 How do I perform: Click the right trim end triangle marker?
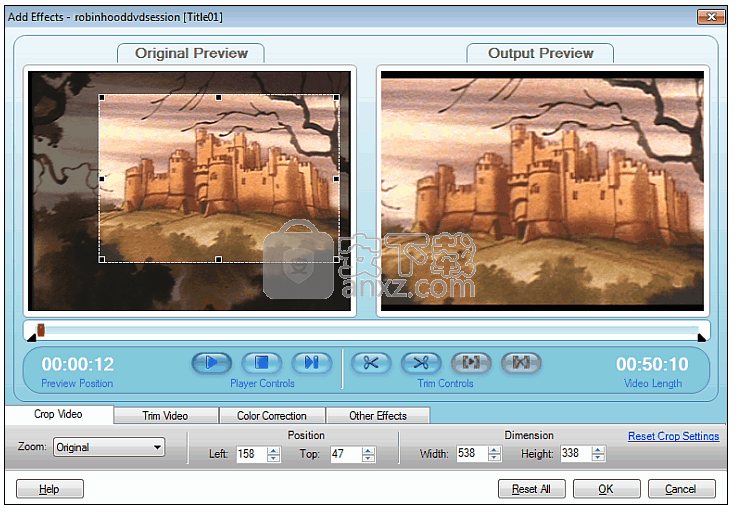tap(702, 337)
